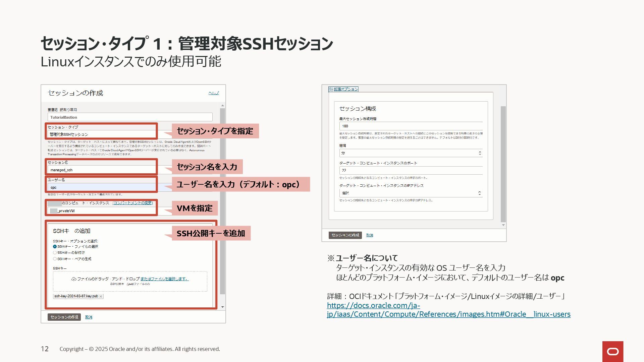Select the generate SSH key pair radio button
This screenshot has width=644, height=362.
coord(55,259)
